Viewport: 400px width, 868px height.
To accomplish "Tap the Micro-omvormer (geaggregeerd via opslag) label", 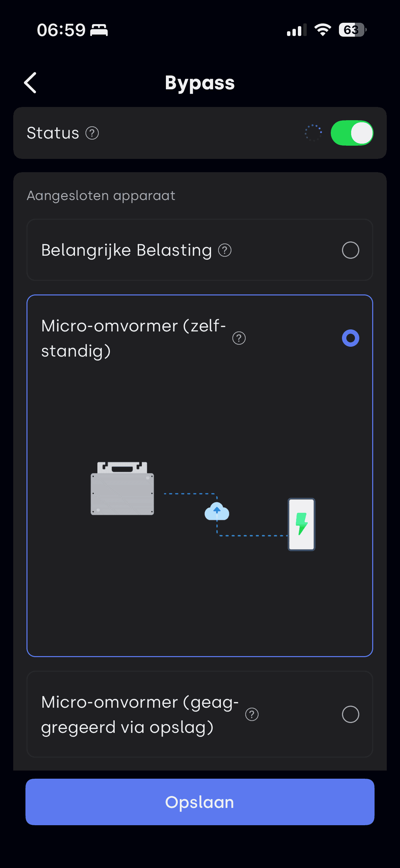I will (139, 715).
